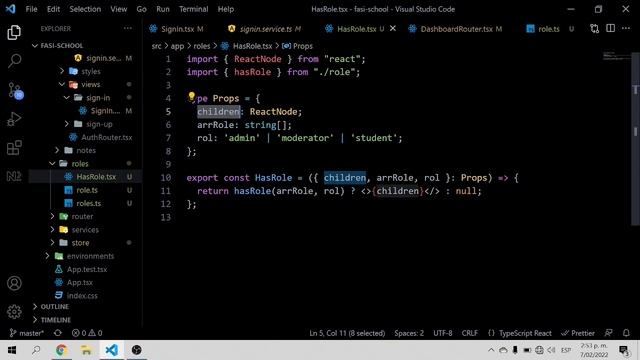Synchronize changes icon in status bar
The height and width of the screenshot is (360, 640).
click(x=58, y=333)
